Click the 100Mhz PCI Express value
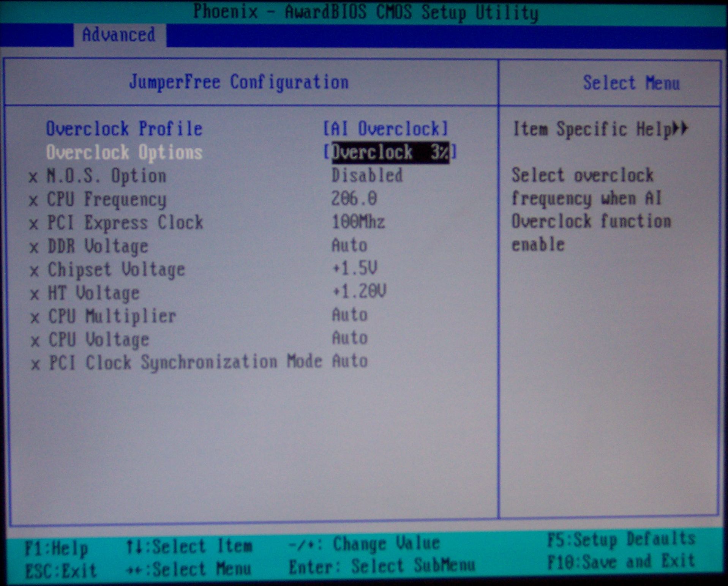 point(358,222)
